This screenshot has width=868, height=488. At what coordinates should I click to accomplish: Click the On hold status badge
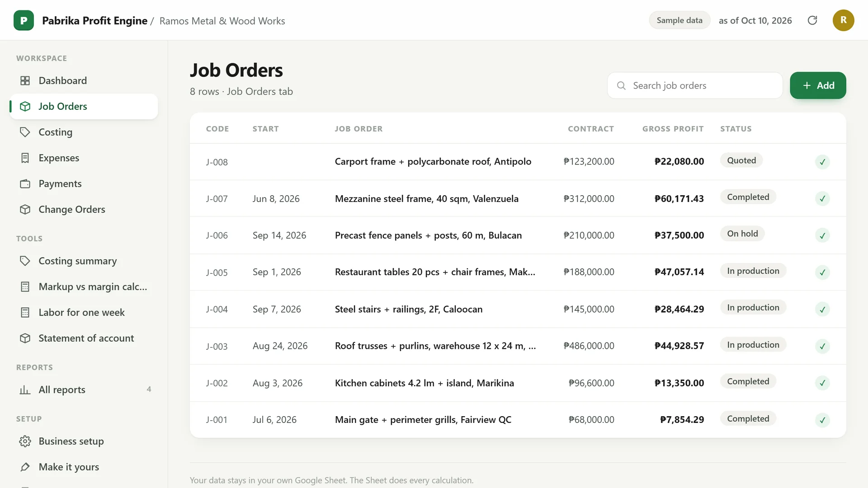[742, 234]
